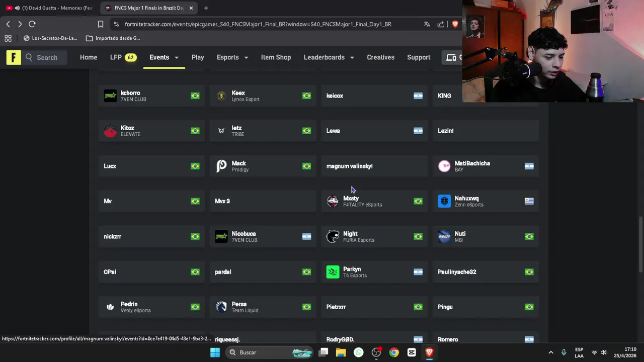Image resolution: width=644 pixels, height=362 pixels.
Task: Open OBS Studio from taskbar
Action: [376, 352]
